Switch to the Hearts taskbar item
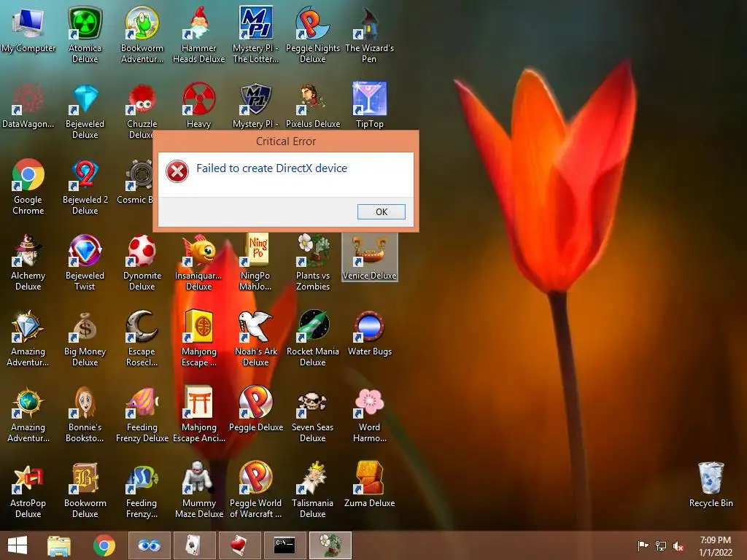The image size is (747, 560). [x=239, y=545]
